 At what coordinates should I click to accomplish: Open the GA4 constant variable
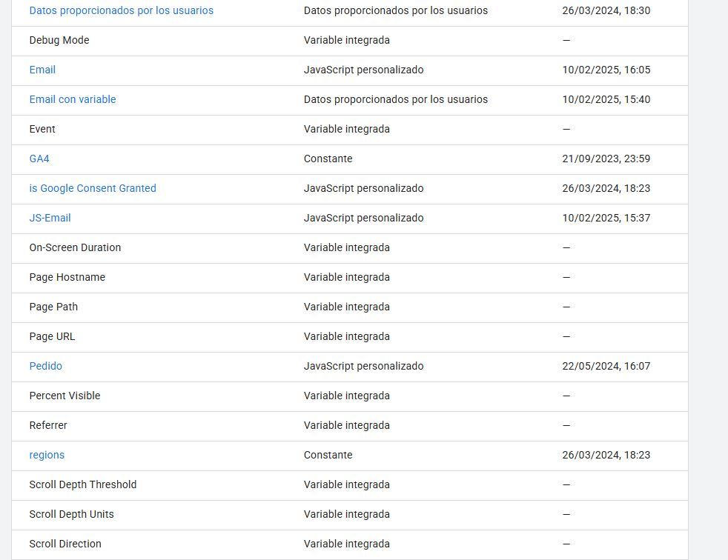click(x=39, y=159)
